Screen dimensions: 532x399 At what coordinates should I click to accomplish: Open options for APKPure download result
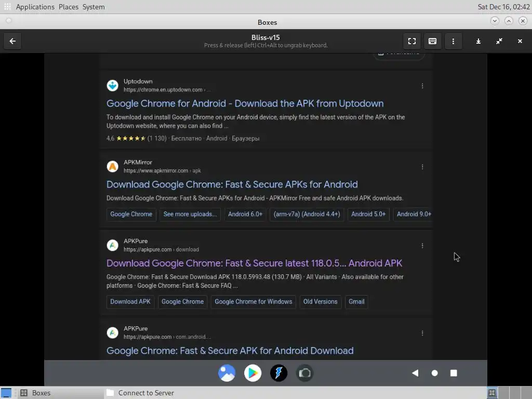(x=422, y=245)
